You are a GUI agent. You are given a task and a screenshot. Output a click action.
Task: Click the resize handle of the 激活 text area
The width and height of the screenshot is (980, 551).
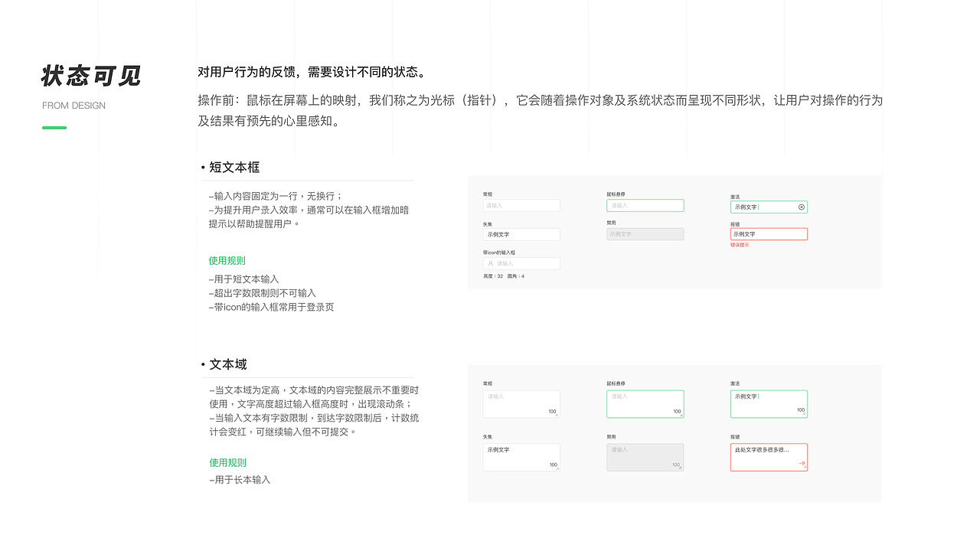click(x=804, y=415)
